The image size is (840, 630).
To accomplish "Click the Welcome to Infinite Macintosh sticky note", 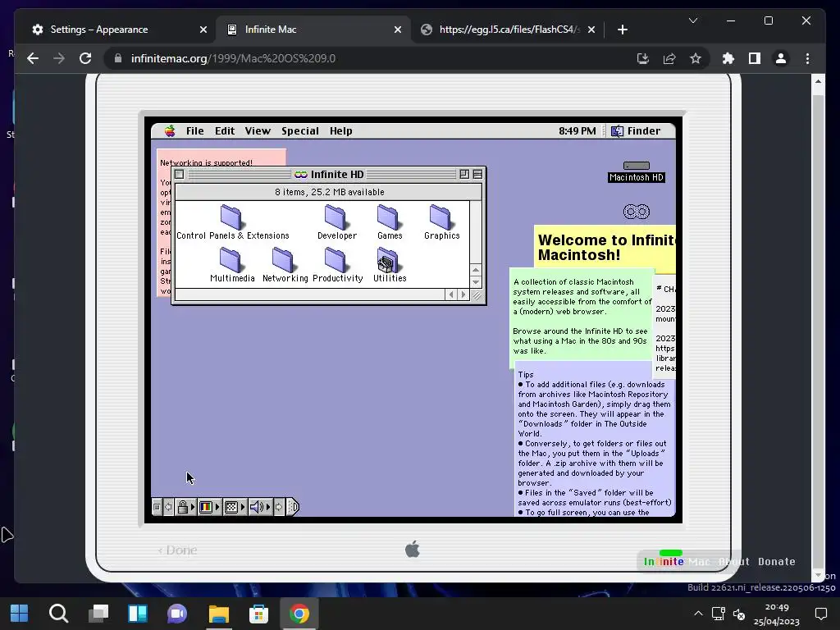I will point(605,247).
